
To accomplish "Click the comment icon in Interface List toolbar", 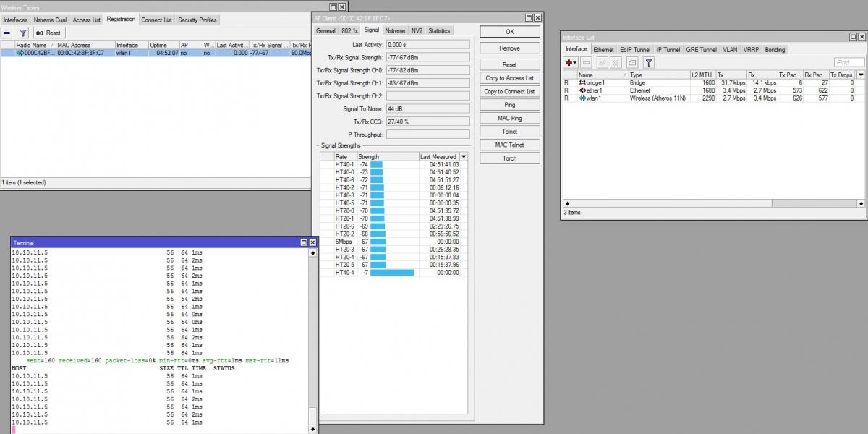I will click(x=632, y=63).
